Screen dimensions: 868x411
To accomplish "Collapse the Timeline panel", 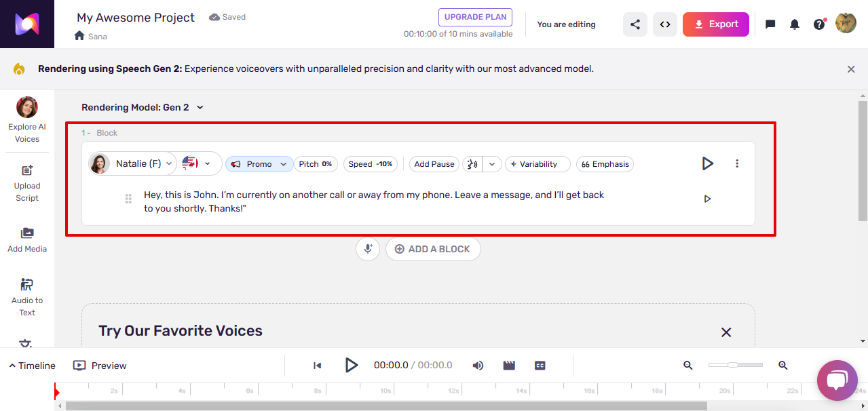I will click(31, 365).
